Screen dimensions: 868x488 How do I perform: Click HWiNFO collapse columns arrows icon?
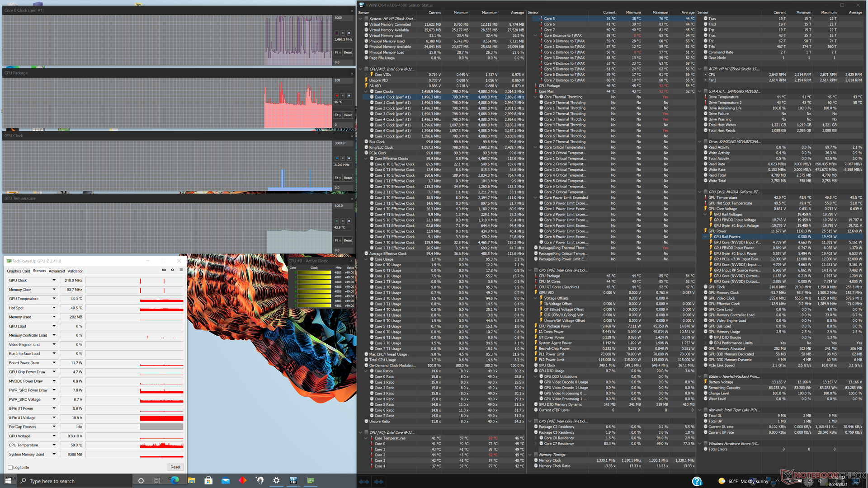[379, 482]
